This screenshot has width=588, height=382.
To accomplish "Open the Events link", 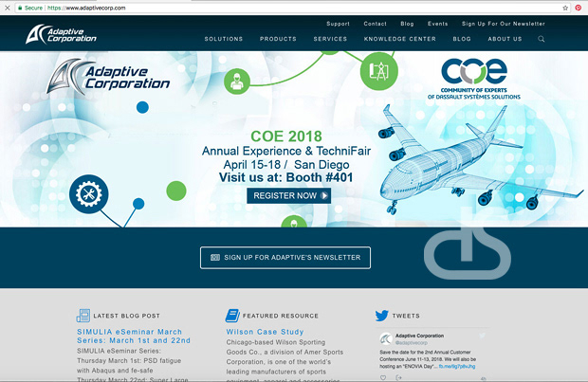I will 437,24.
